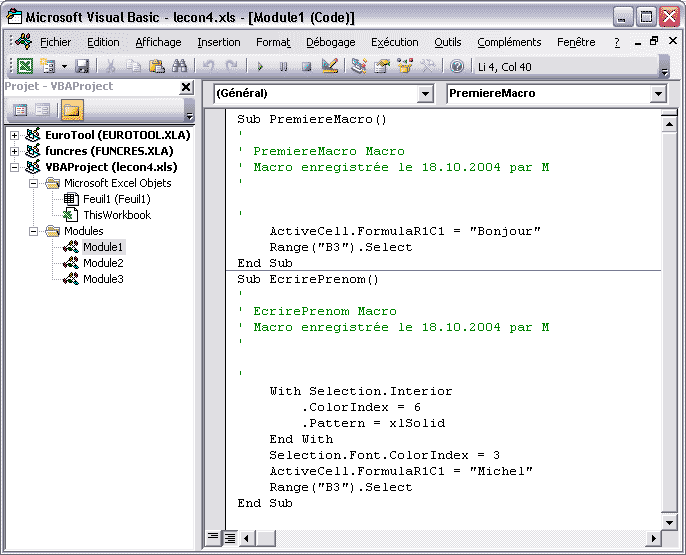
Task: Open the Format menu
Action: (273, 42)
